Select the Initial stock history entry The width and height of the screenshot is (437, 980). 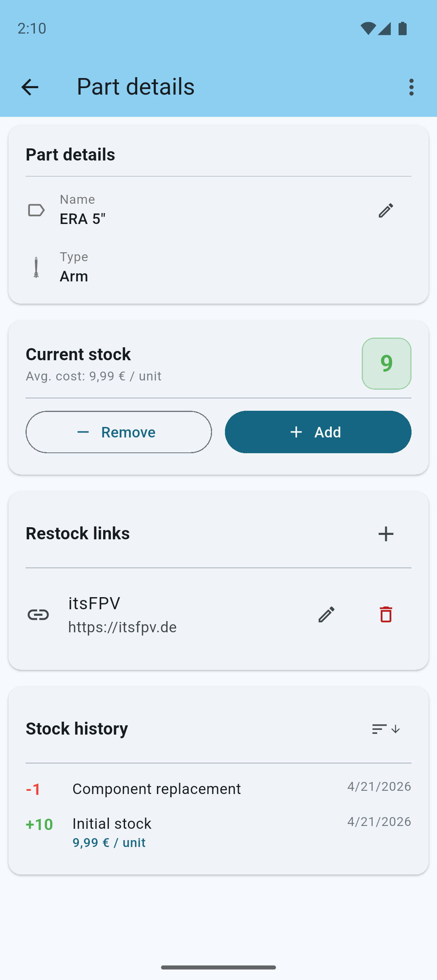pyautogui.click(x=112, y=823)
